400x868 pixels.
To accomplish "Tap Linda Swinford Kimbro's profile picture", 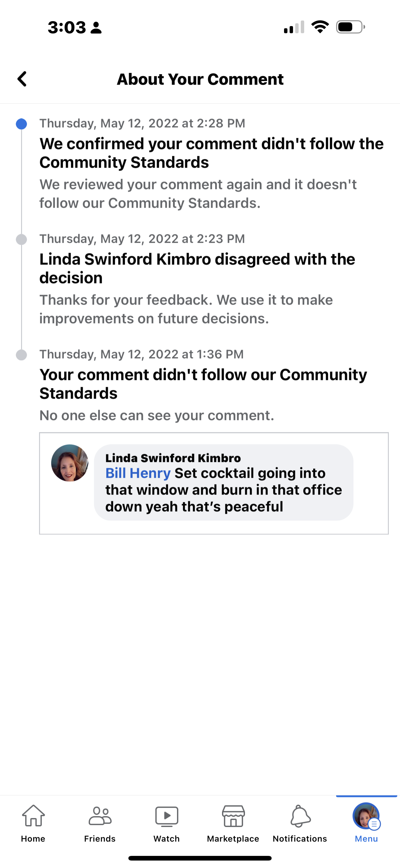I will [69, 463].
